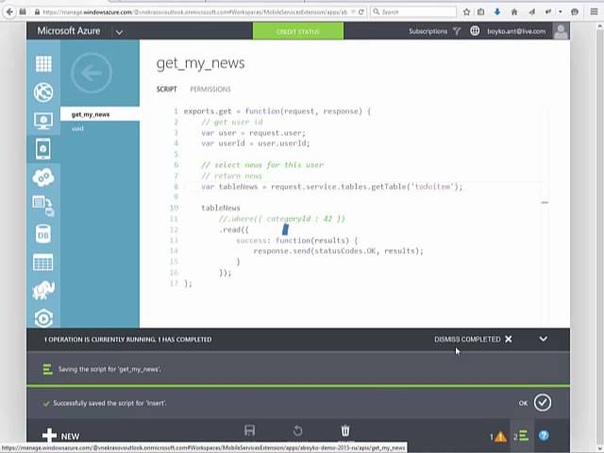Open All Items grid icon in sidebar
Image resolution: width=604 pixels, height=453 pixels.
pyautogui.click(x=44, y=64)
